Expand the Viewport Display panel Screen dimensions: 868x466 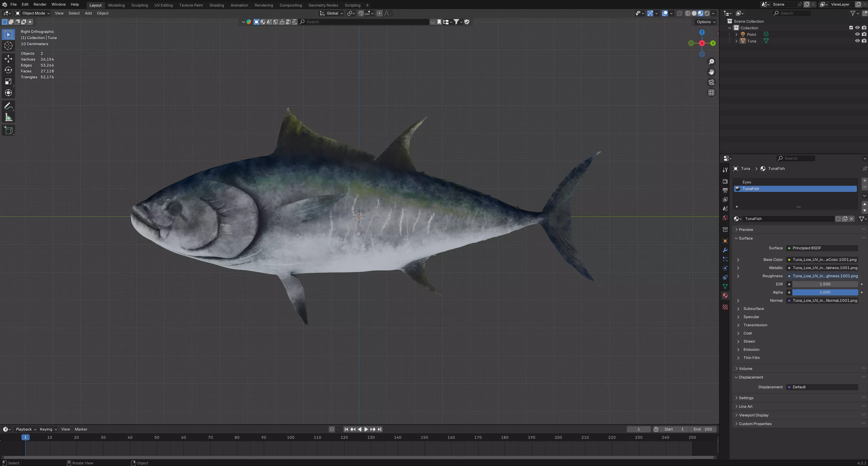pos(753,415)
